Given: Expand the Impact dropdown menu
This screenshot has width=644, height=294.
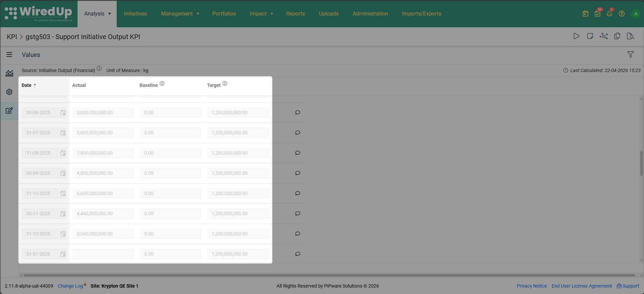Looking at the screenshot, I should pos(261,14).
